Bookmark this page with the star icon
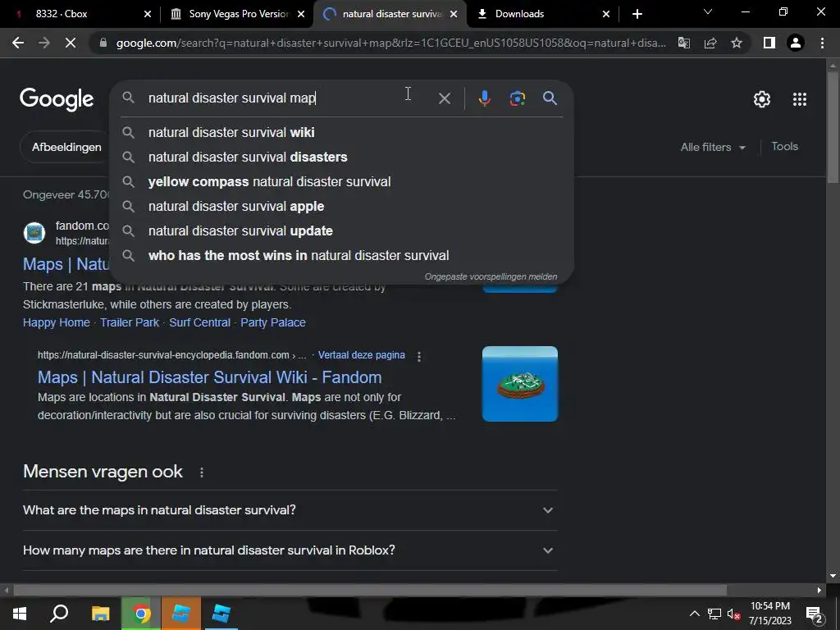This screenshot has height=630, width=840. (737, 43)
